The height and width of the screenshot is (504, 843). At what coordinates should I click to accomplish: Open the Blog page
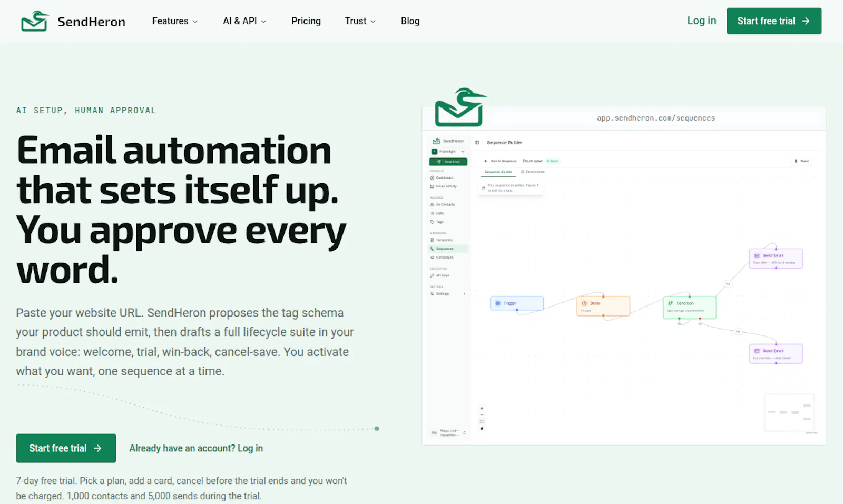[x=410, y=21]
